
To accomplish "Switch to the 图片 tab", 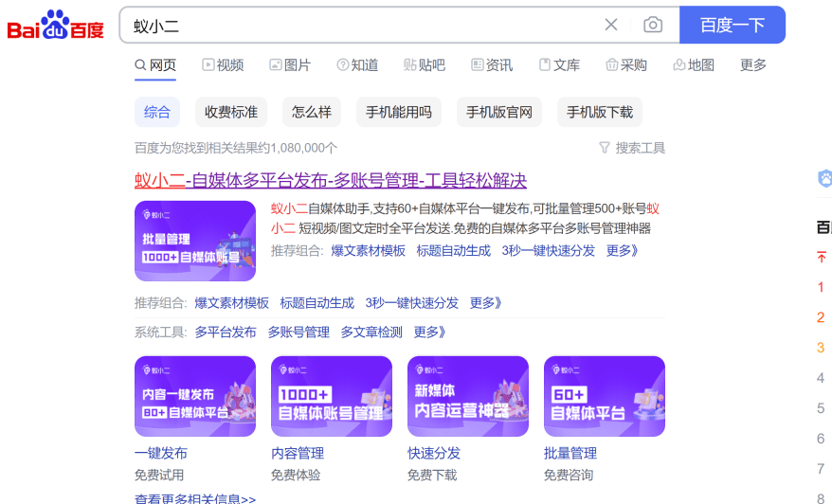I will pos(290,65).
